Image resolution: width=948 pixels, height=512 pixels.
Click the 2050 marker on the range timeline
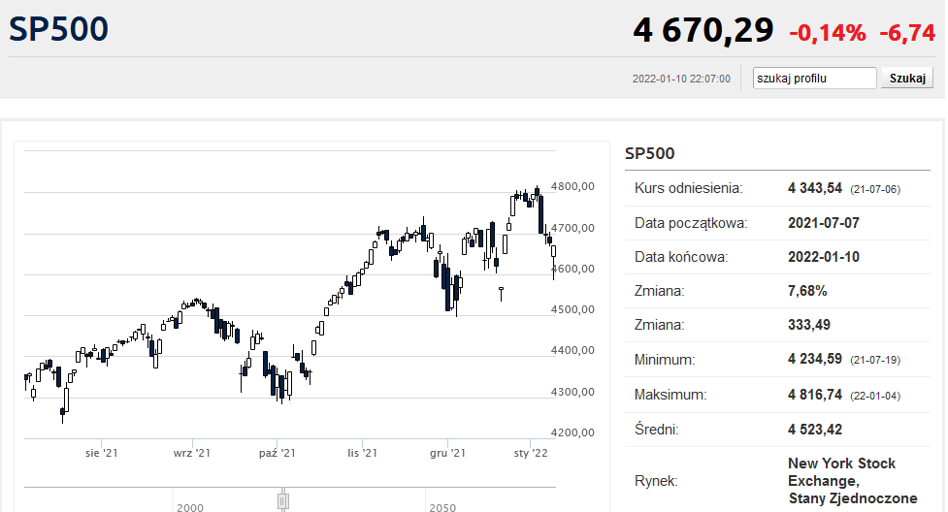point(443,507)
